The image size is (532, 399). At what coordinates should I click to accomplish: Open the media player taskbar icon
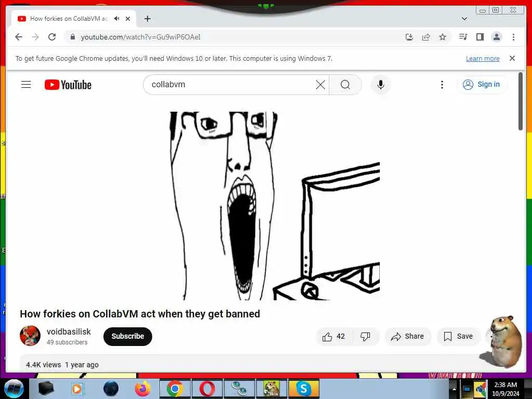77,389
